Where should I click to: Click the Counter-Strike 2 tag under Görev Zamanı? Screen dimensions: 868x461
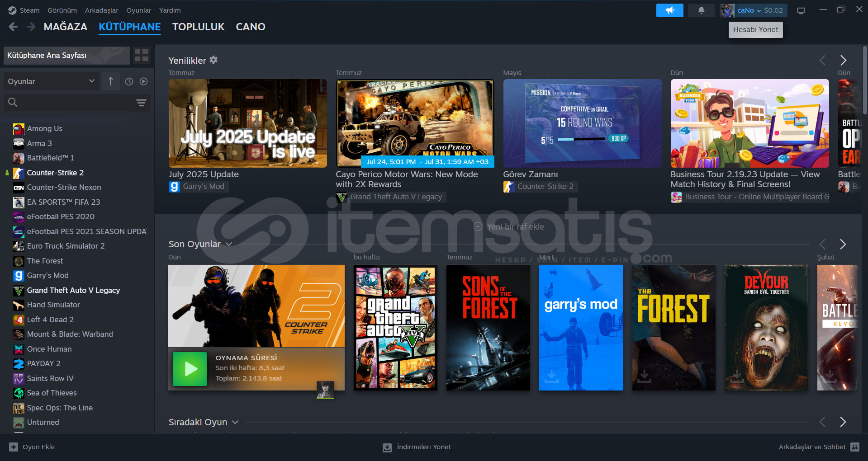coord(540,187)
